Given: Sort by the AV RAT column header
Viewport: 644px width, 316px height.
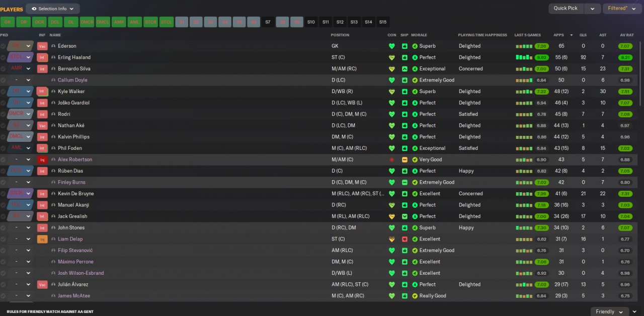Looking at the screenshot, I should coord(626,35).
